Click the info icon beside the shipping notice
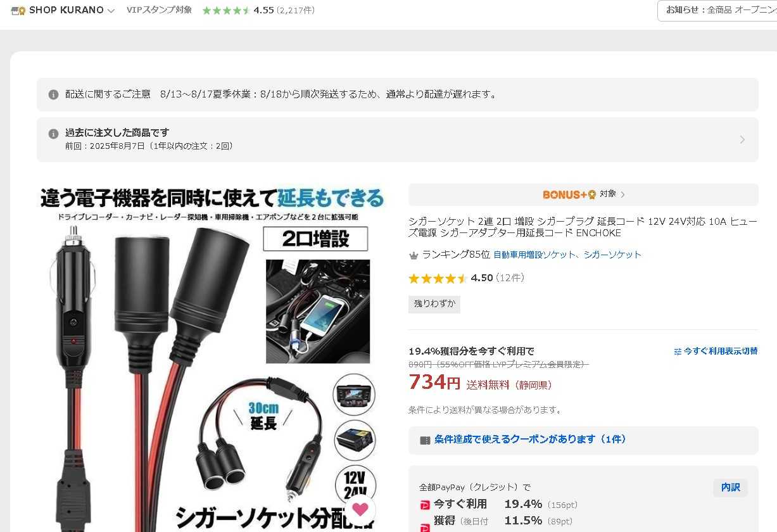The image size is (777, 532). [54, 94]
